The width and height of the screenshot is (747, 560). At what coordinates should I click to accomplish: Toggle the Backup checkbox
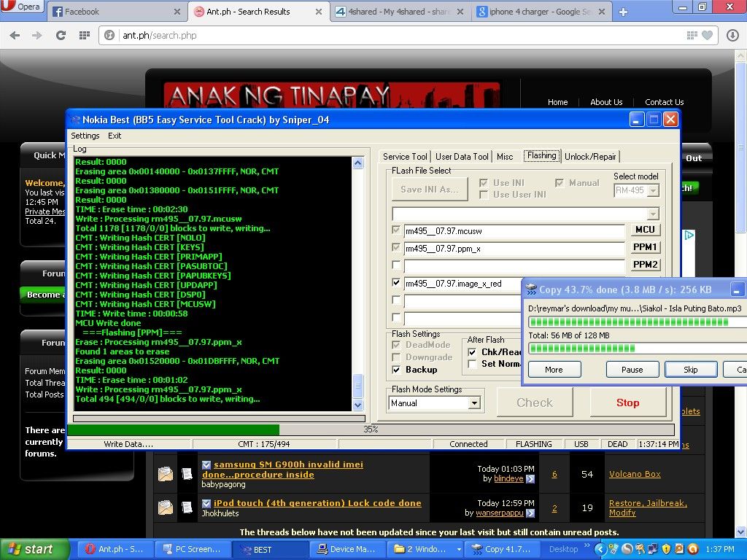pyautogui.click(x=397, y=370)
